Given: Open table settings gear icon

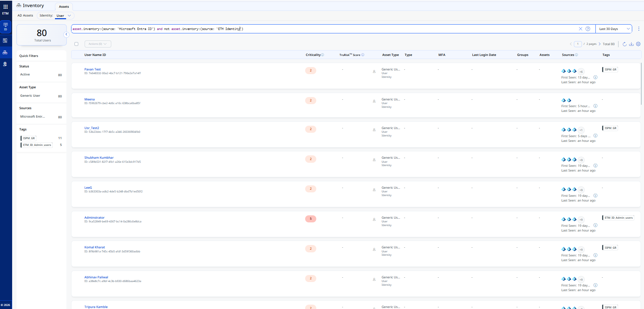Looking at the screenshot, I should pos(638,44).
